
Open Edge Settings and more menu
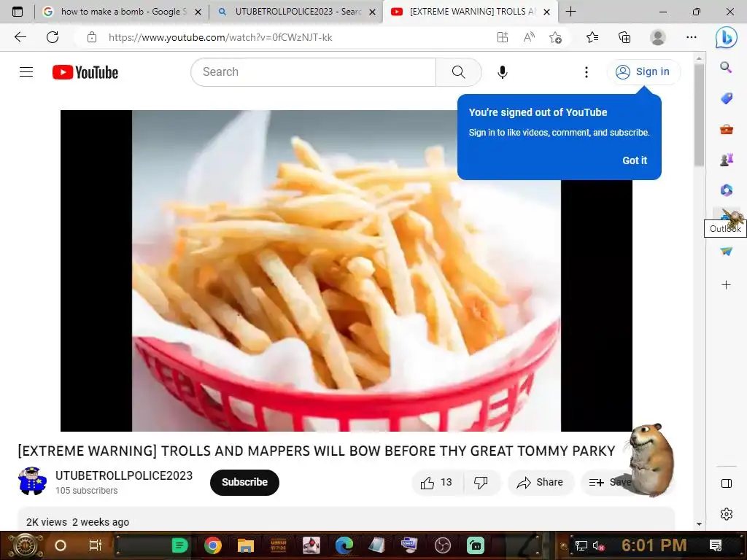click(x=692, y=37)
